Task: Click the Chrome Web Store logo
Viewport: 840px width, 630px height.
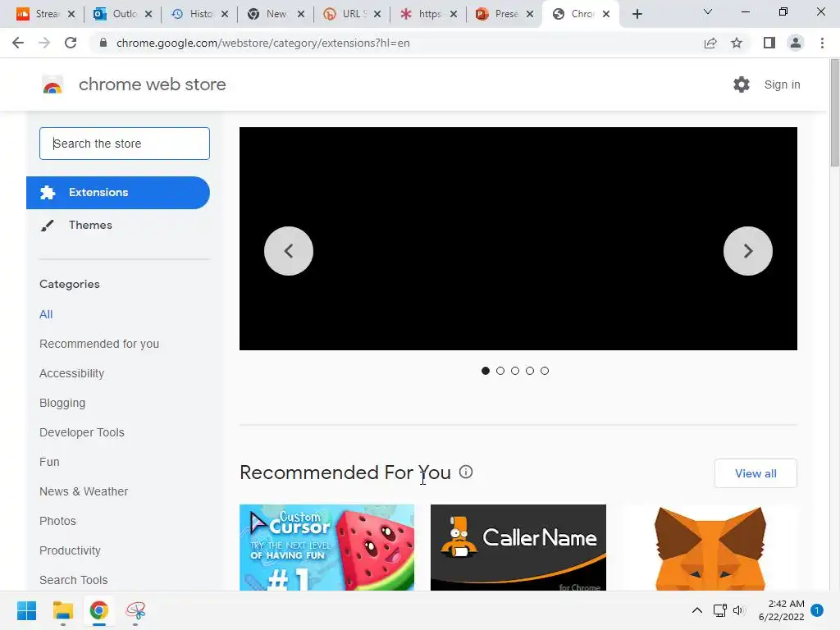Action: coord(52,84)
